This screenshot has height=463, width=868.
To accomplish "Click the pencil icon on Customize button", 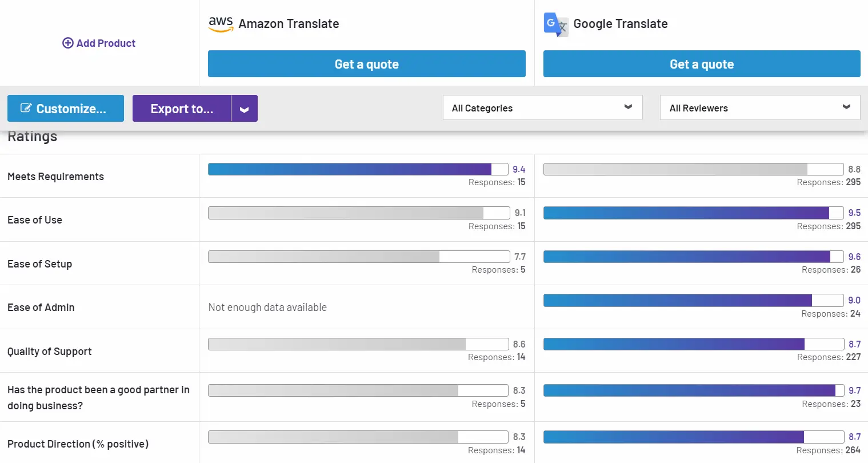I will (x=26, y=108).
